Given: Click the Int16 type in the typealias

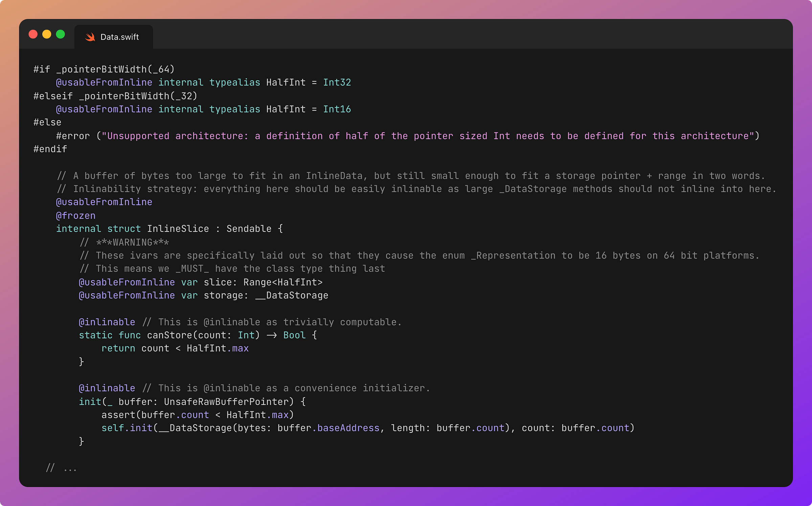Looking at the screenshot, I should pos(337,109).
